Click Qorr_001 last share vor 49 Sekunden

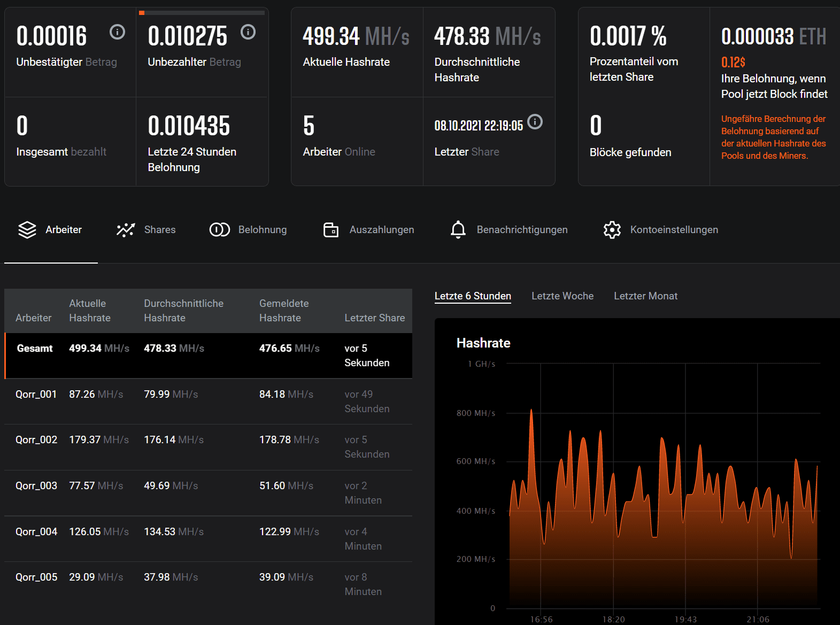(367, 402)
